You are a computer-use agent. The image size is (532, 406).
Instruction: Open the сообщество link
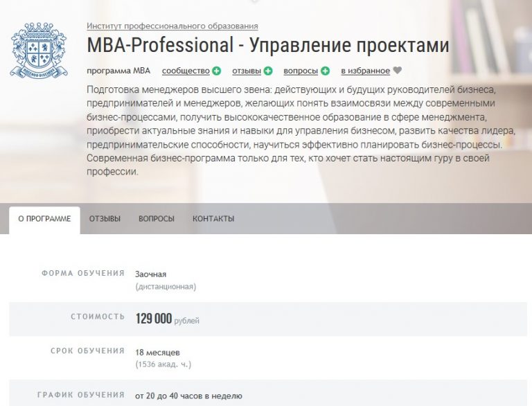point(186,71)
